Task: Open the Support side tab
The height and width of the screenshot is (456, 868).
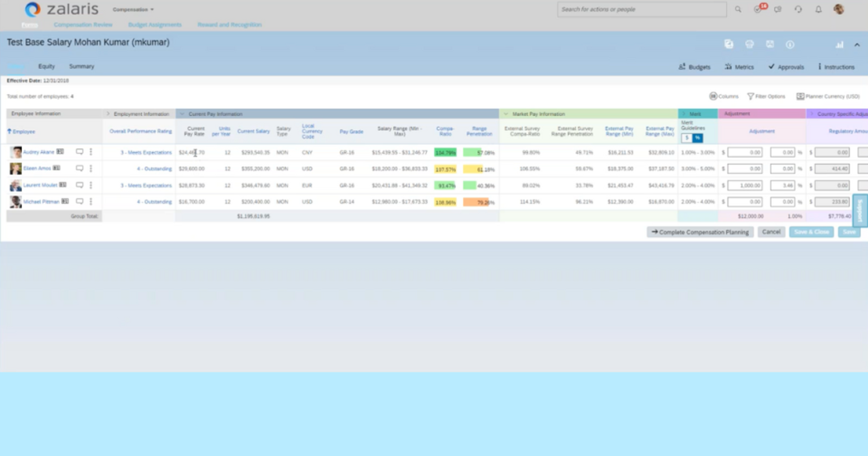Action: coord(860,210)
